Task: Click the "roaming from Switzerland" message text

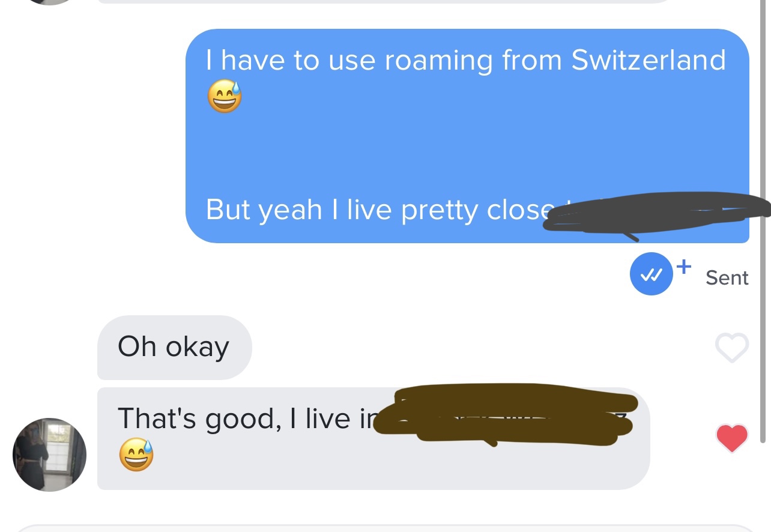Action: coord(465,60)
